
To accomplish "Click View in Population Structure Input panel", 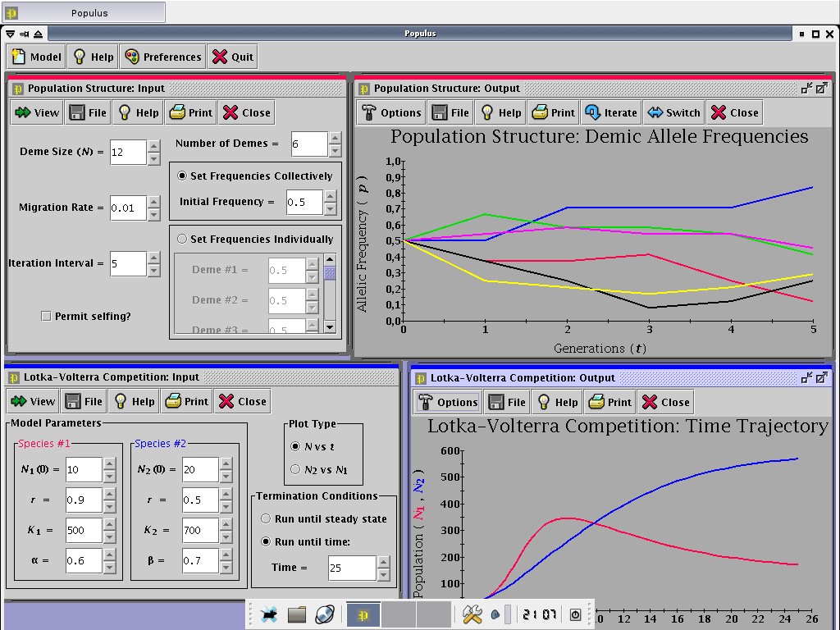I will click(x=36, y=112).
